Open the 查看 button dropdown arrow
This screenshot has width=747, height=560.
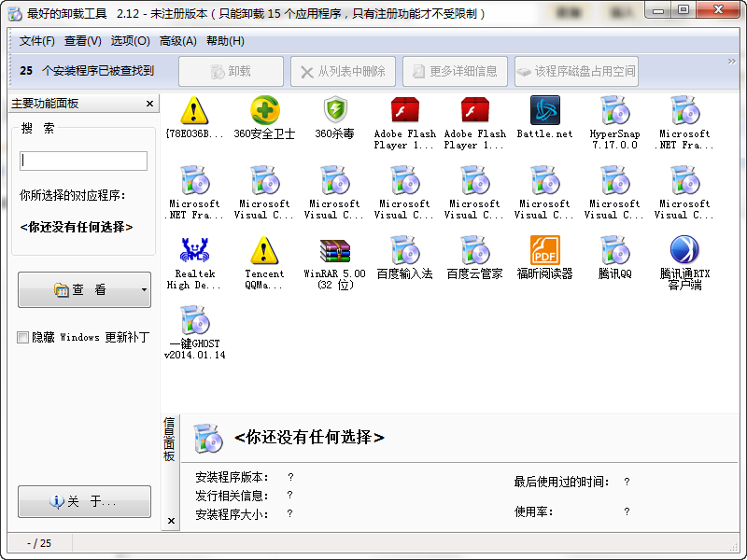tap(144, 289)
